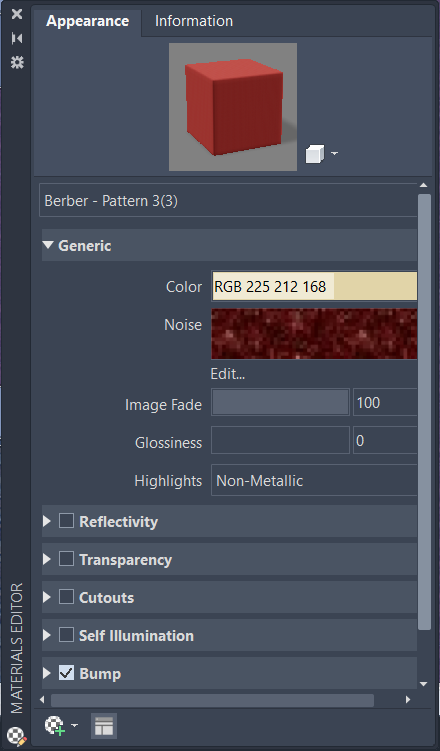Select the Appearance tab
The width and height of the screenshot is (440, 751).
click(x=88, y=21)
